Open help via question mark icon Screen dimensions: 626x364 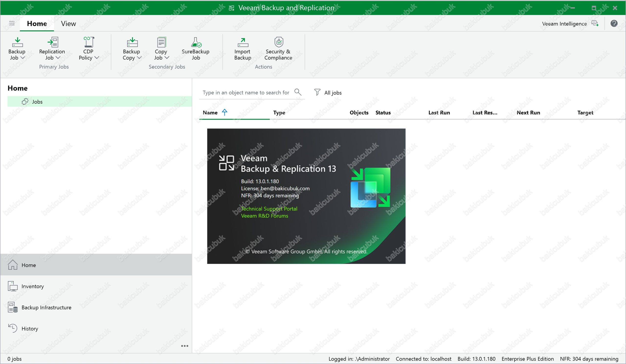pos(614,23)
